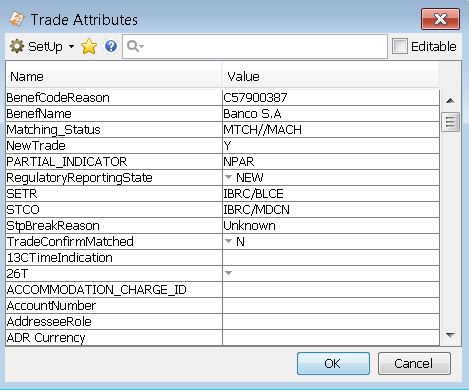Enable the Editable checkbox
Screen dimensions: 469x390
point(400,46)
